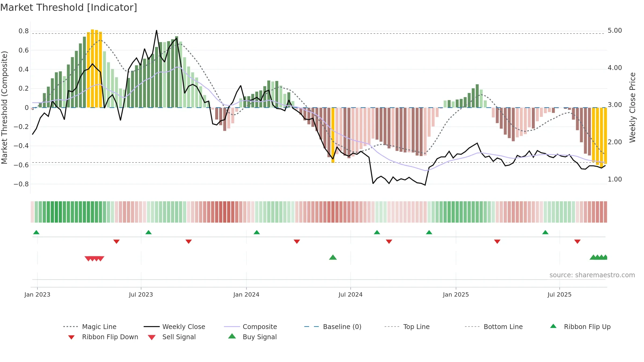Click the Ribbon Flip Down marker in Mar 2024

pyautogui.click(x=297, y=242)
